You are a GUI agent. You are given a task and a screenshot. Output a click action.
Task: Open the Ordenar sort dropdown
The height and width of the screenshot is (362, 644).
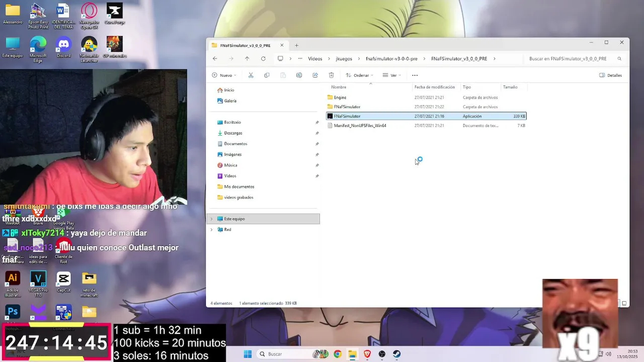click(x=359, y=75)
